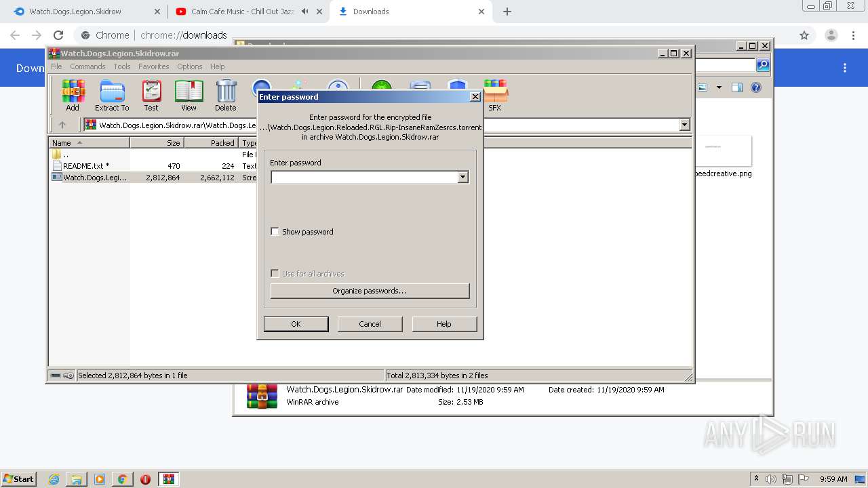
Task: Open the File menu in WinRAR
Action: (56, 66)
